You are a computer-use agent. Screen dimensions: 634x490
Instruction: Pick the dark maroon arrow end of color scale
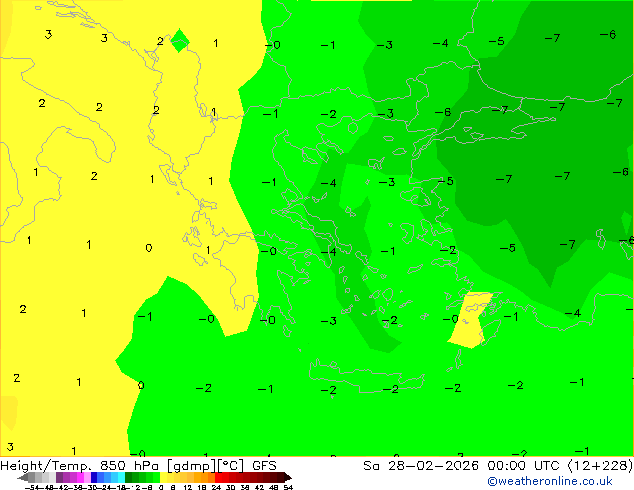coord(288,478)
